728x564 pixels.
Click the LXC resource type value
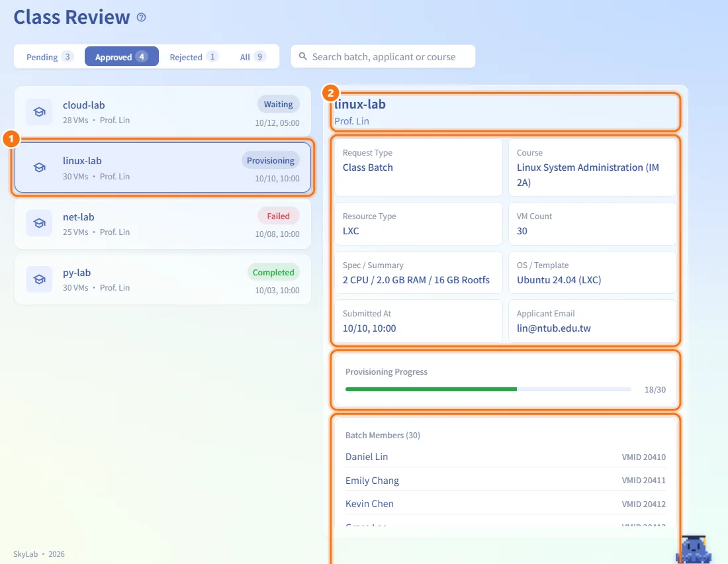pos(351,231)
